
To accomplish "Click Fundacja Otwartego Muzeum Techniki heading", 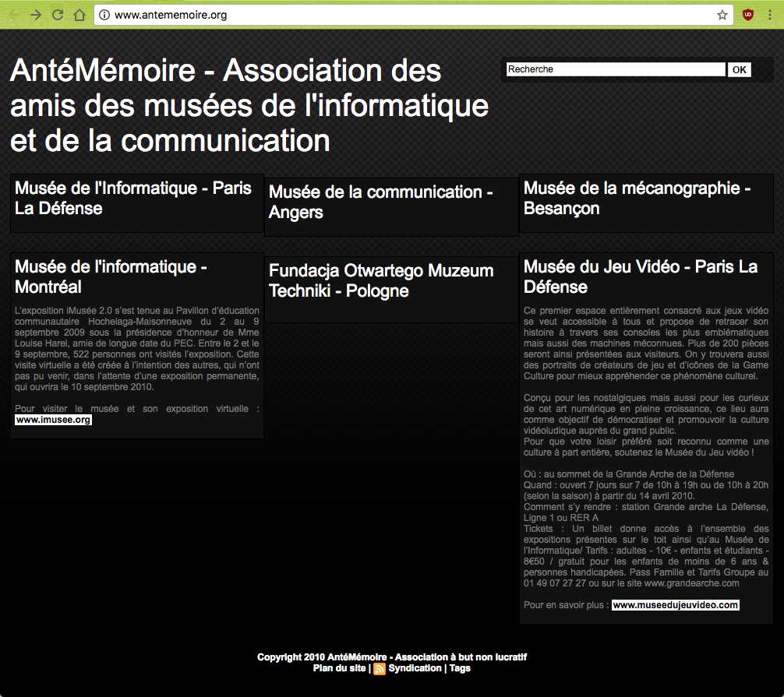I will point(381,280).
